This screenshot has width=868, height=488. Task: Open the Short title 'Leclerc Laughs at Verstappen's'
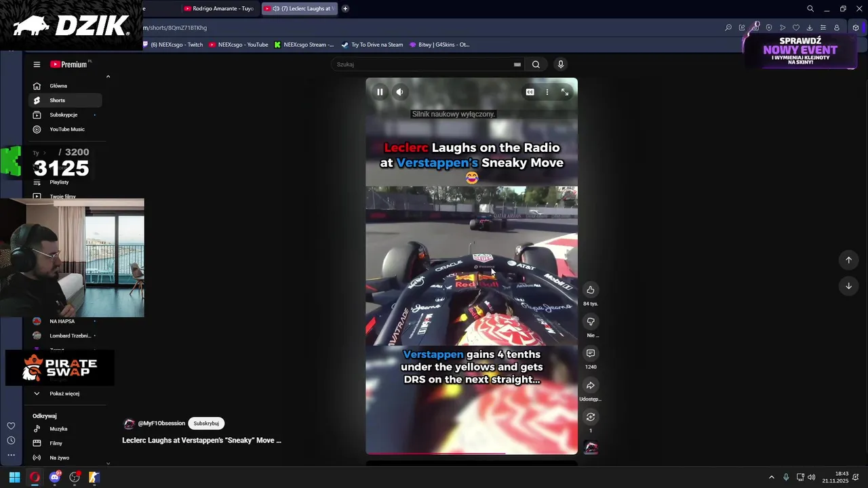pos(201,441)
